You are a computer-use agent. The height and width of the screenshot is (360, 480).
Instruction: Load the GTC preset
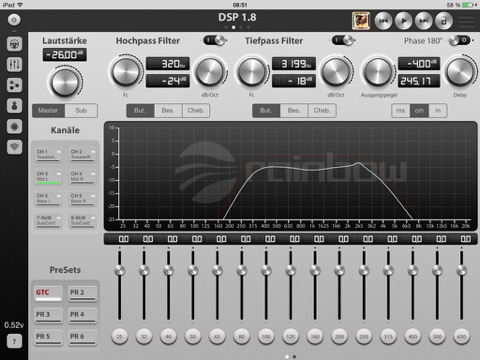point(49,294)
